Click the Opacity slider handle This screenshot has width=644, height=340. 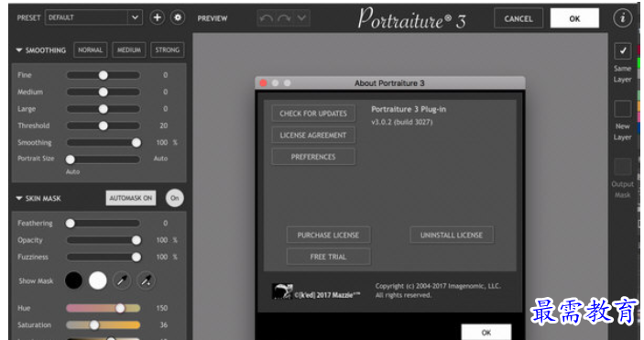point(136,240)
